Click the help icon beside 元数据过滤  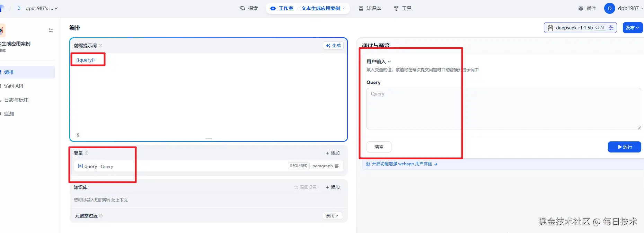(x=101, y=216)
